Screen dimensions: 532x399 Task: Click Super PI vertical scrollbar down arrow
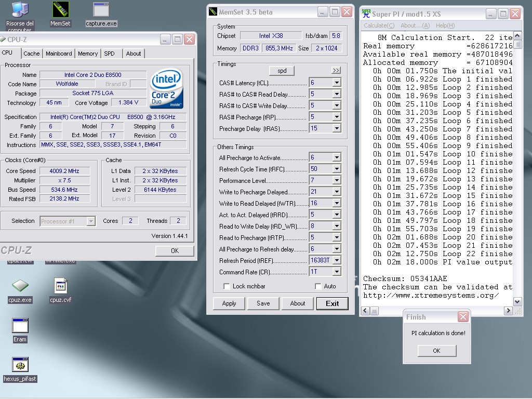tap(517, 301)
